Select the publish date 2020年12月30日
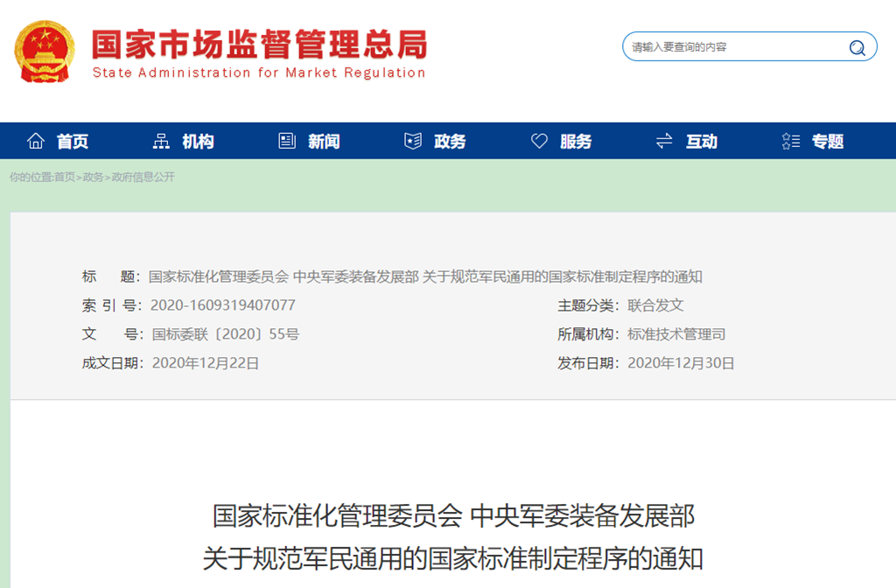 tap(681, 363)
